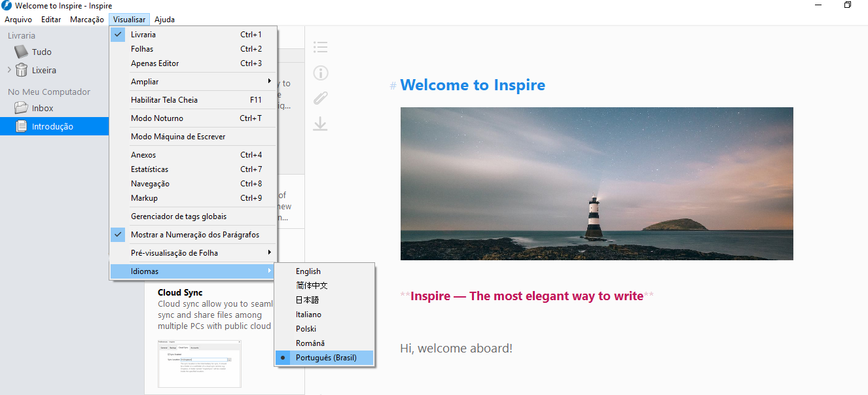
Task: Open the Ajuda menu
Action: tap(164, 20)
